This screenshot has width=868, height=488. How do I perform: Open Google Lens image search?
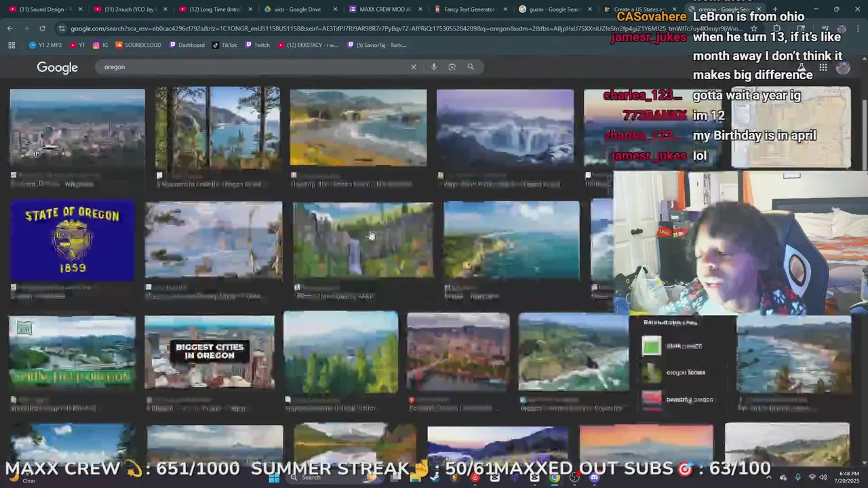pyautogui.click(x=452, y=67)
